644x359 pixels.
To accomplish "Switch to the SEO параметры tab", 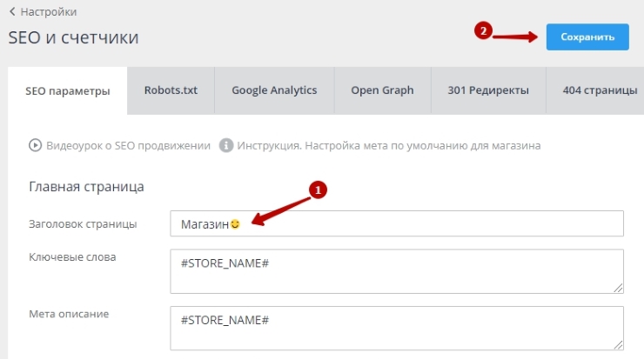I will point(67,90).
